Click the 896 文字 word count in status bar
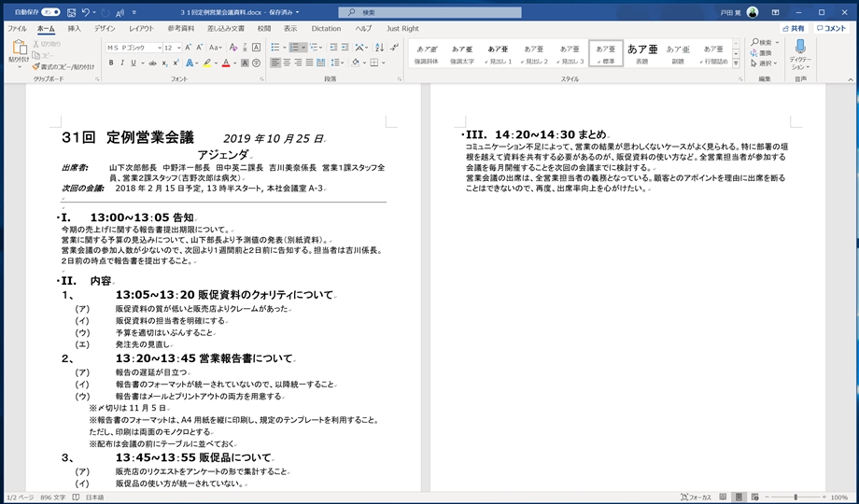 [x=52, y=497]
